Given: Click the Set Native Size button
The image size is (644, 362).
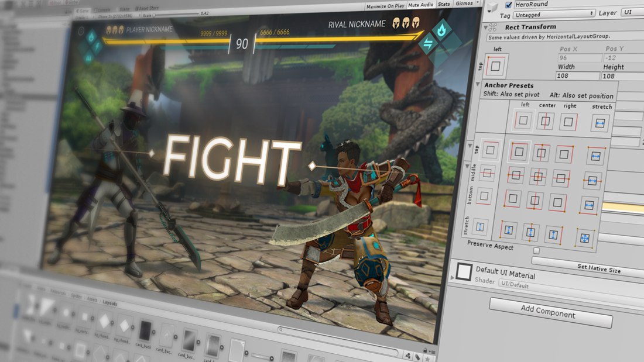Looking at the screenshot, I should tap(588, 267).
